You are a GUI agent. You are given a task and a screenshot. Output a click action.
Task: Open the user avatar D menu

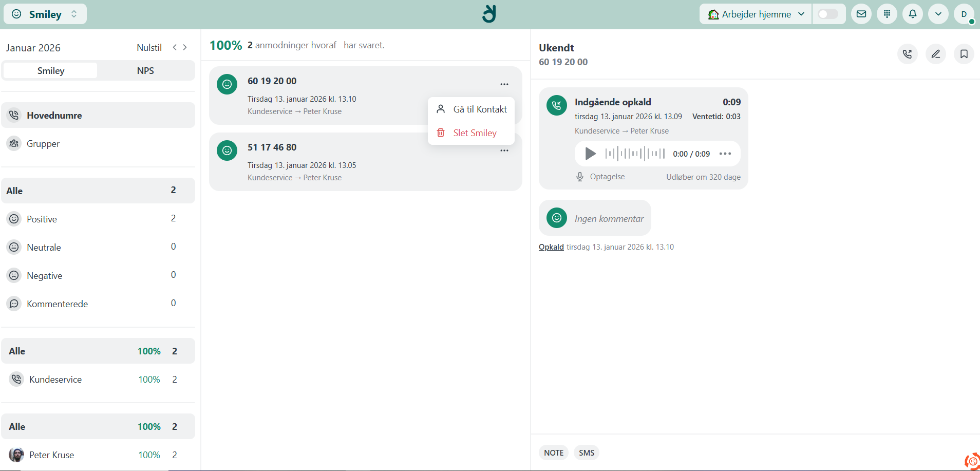coord(964,14)
